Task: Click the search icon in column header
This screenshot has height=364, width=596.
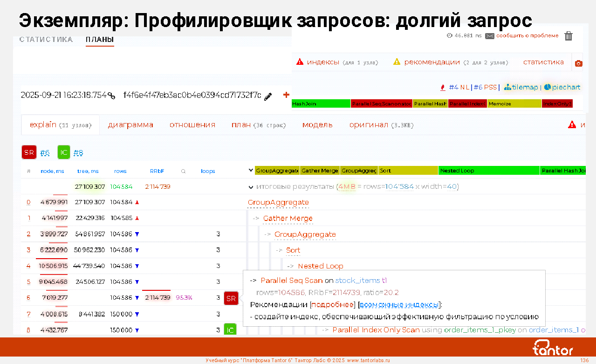Action: coord(183,171)
